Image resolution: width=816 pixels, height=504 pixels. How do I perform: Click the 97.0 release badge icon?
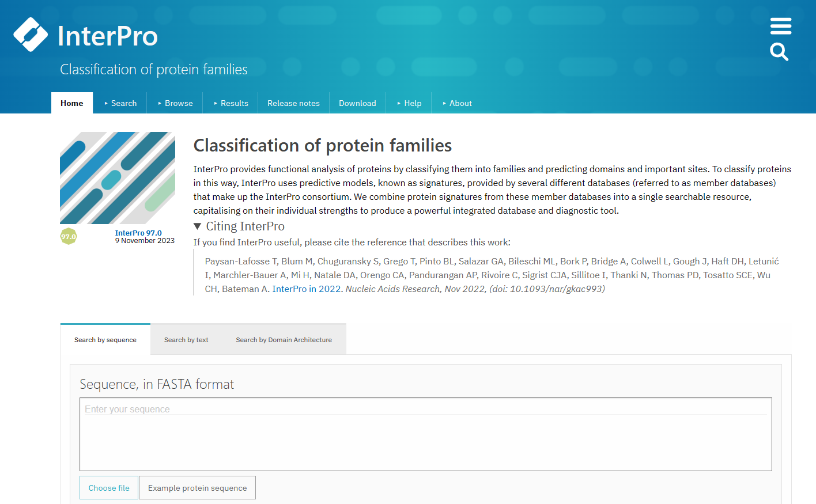(x=69, y=236)
